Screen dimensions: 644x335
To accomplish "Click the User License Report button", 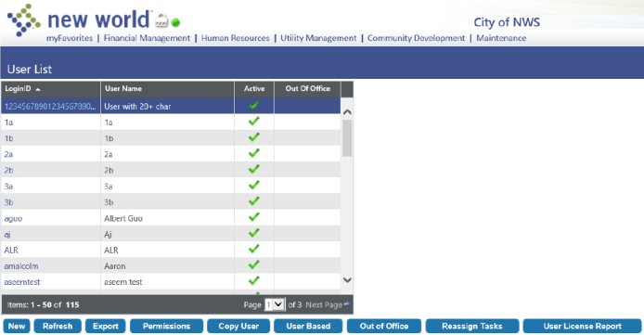I will (582, 326).
